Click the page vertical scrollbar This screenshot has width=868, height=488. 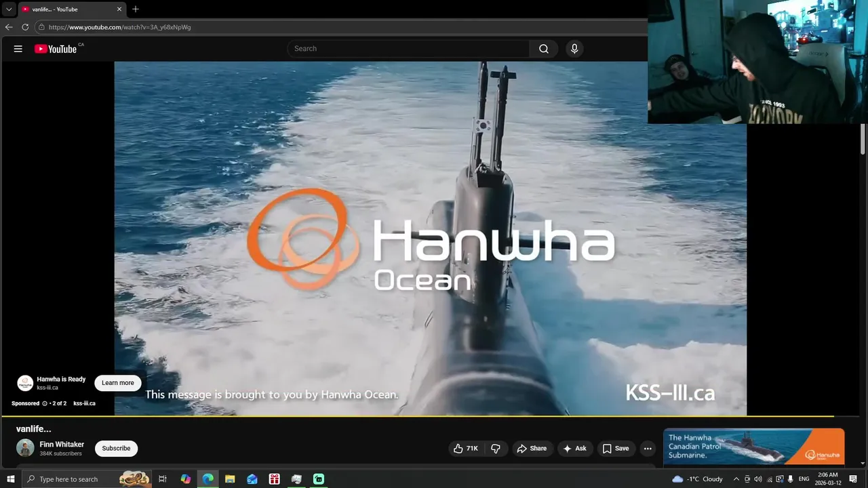click(863, 139)
